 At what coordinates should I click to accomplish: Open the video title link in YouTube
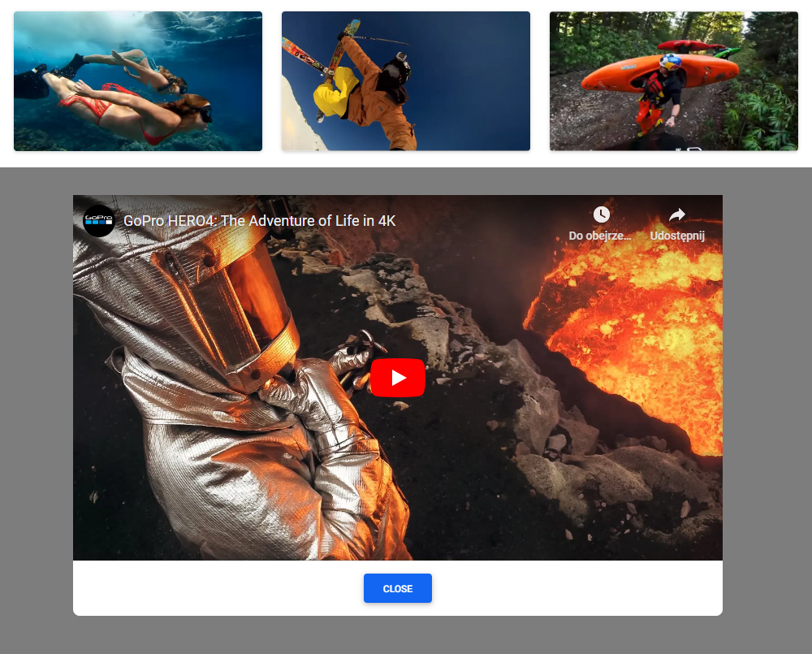(259, 221)
